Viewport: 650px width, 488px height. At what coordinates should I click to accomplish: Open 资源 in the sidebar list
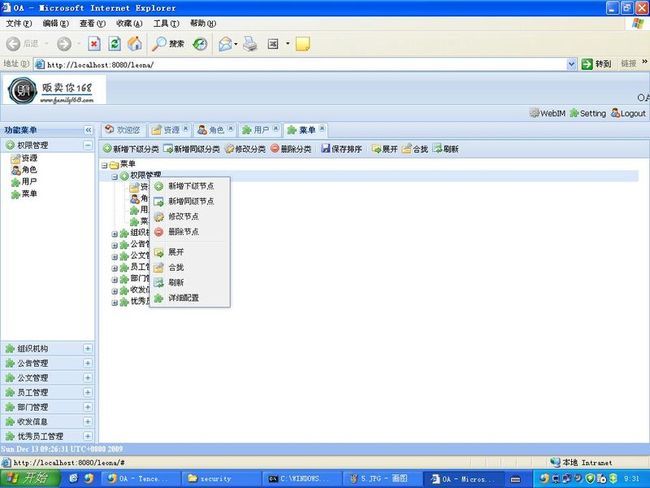pyautogui.click(x=25, y=158)
